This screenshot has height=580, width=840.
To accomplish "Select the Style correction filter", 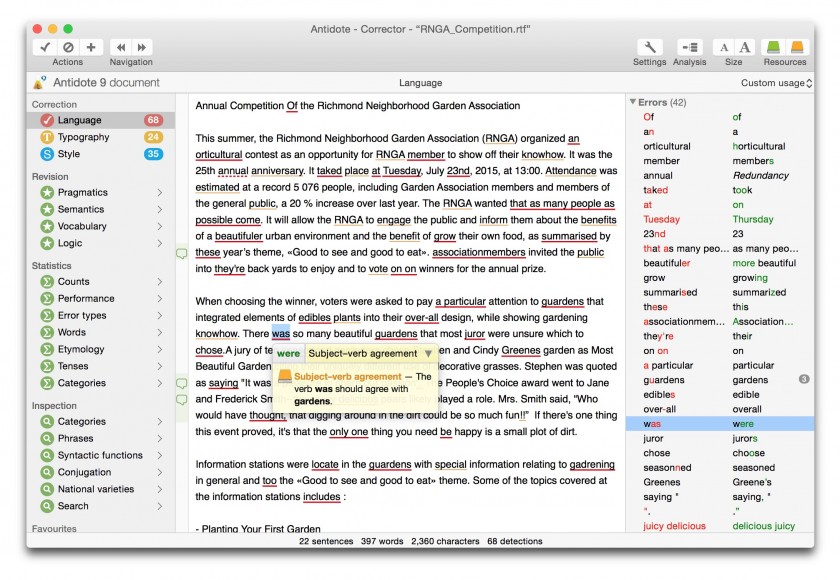I will (x=68, y=154).
